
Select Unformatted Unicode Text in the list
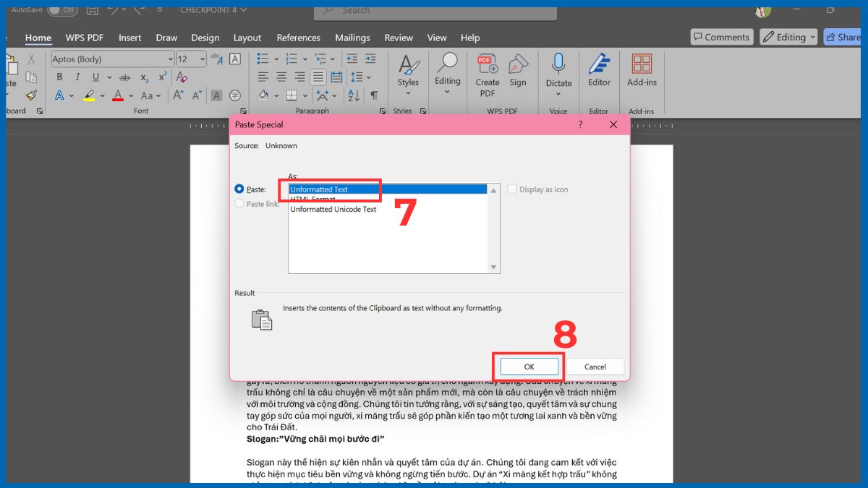pyautogui.click(x=333, y=210)
